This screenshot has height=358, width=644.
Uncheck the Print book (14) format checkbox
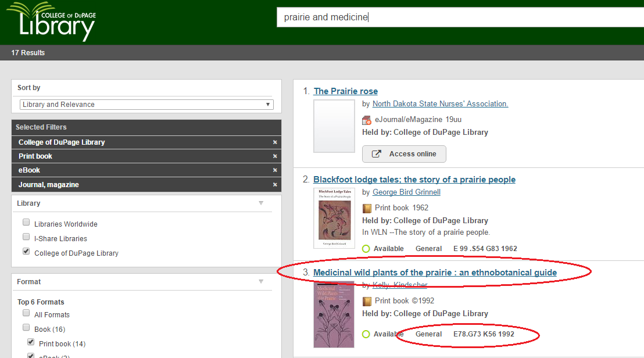(x=31, y=342)
